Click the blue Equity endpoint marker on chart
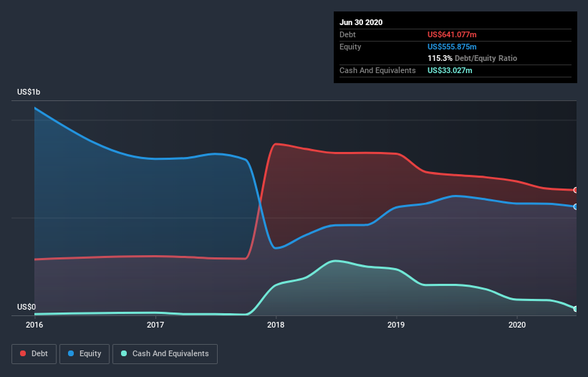The width and height of the screenshot is (588, 377). pyautogui.click(x=576, y=206)
